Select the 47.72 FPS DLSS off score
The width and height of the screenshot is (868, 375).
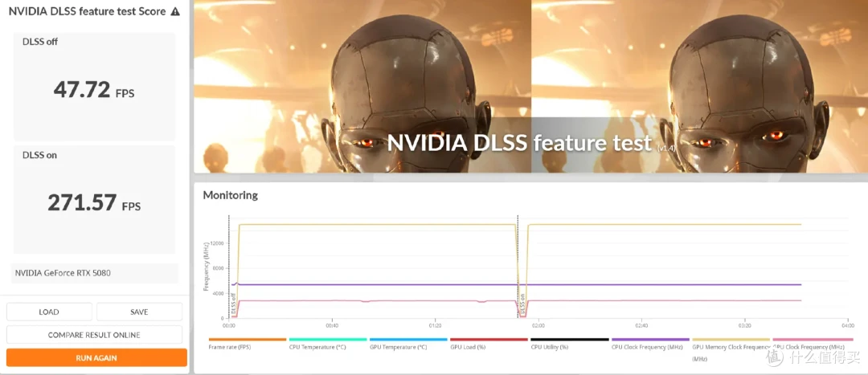tap(94, 90)
